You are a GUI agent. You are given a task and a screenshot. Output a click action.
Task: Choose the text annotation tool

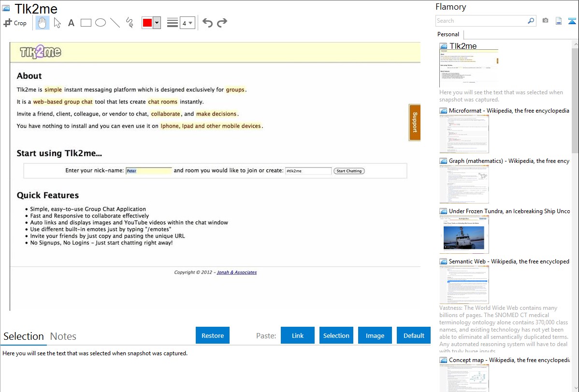pyautogui.click(x=71, y=23)
